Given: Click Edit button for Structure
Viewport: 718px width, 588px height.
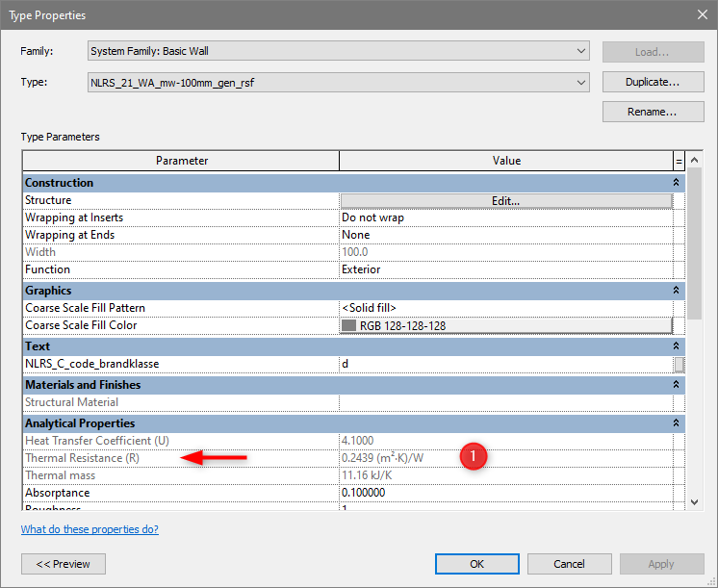Looking at the screenshot, I should pos(505,201).
